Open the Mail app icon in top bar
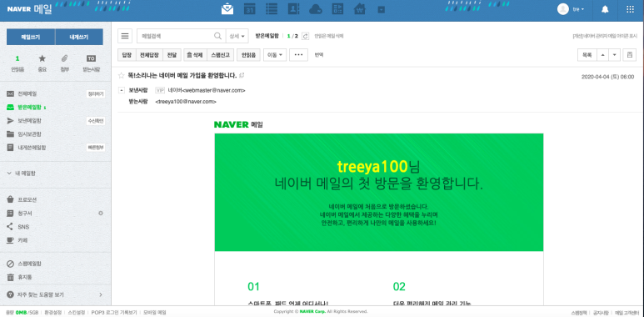The image size is (644, 317). (227, 9)
